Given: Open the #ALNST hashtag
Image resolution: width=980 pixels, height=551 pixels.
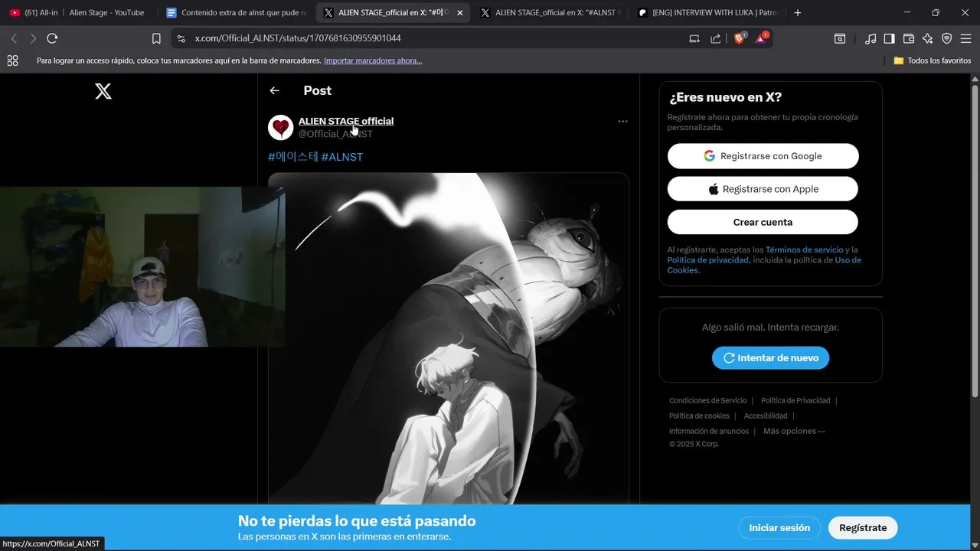Looking at the screenshot, I should click(342, 157).
